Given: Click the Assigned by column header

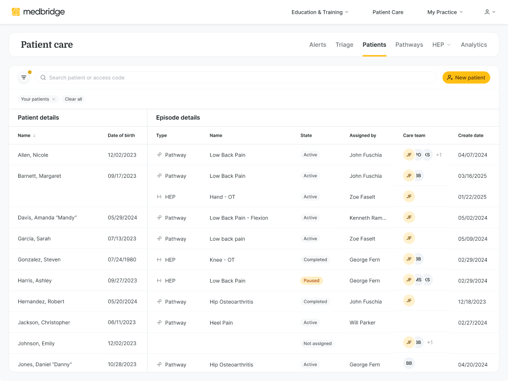Looking at the screenshot, I should [x=363, y=135].
